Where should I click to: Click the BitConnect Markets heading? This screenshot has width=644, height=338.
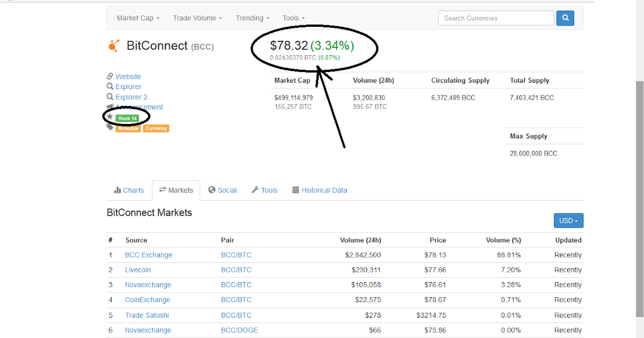pos(149,212)
